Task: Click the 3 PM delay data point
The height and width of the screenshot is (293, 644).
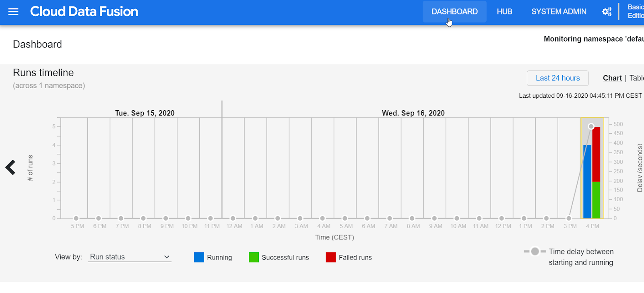Action: tap(569, 218)
